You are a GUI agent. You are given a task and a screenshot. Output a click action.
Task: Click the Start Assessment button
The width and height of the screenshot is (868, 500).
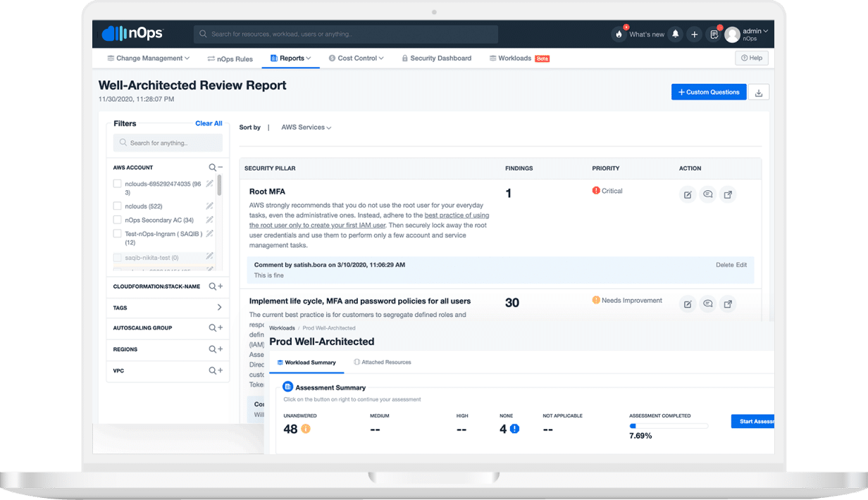point(752,422)
